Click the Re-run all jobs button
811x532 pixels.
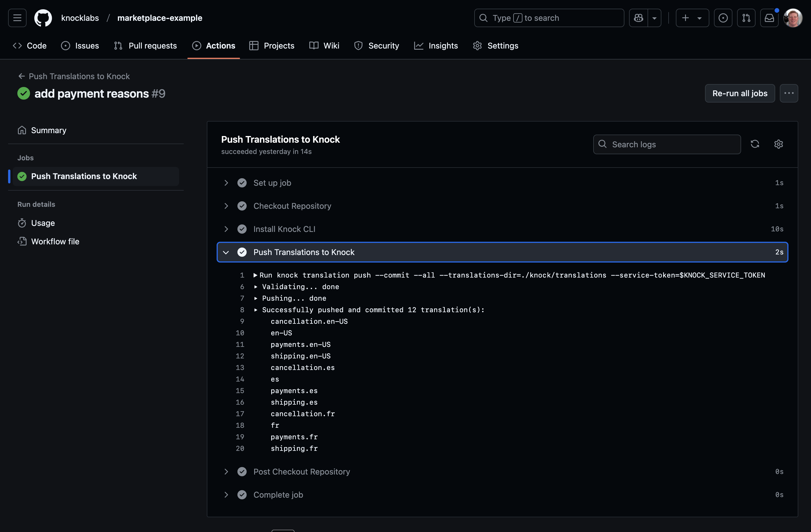click(740, 93)
